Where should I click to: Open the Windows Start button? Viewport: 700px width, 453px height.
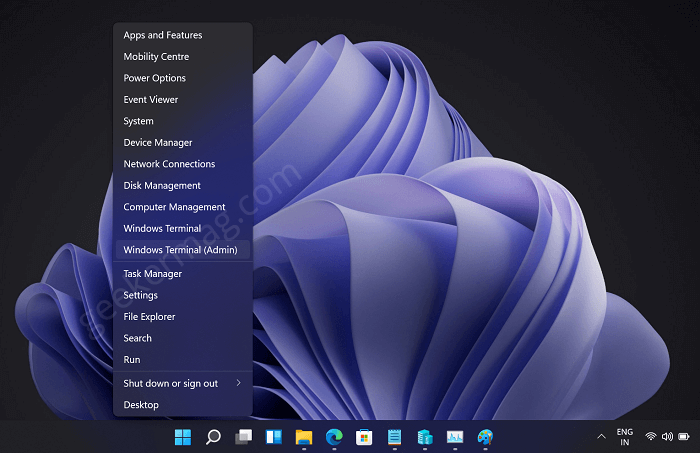click(x=183, y=437)
